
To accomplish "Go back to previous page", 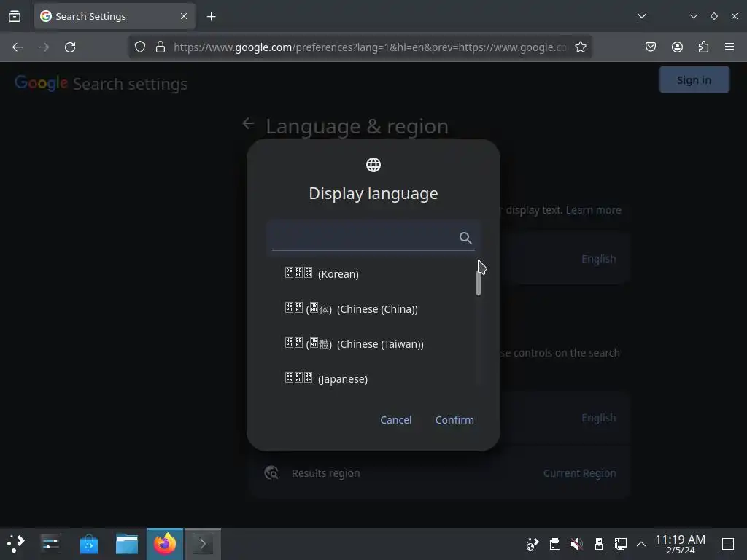I will tap(18, 47).
